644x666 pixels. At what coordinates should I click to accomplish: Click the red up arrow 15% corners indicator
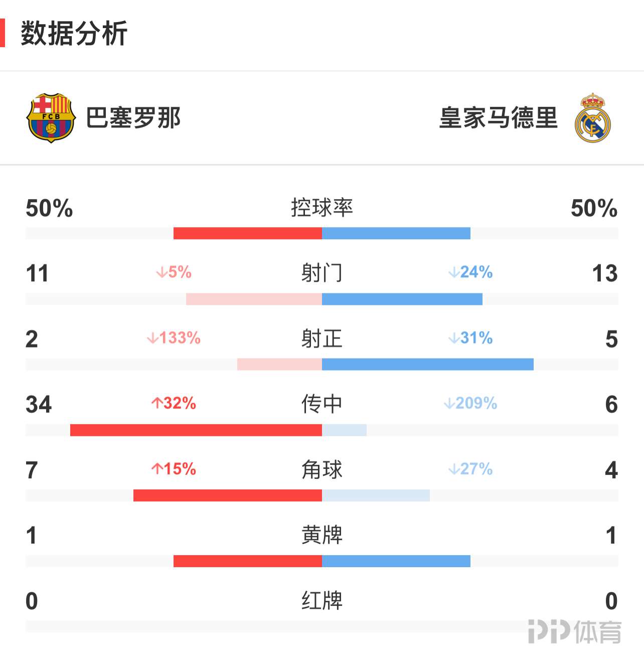[x=174, y=469]
